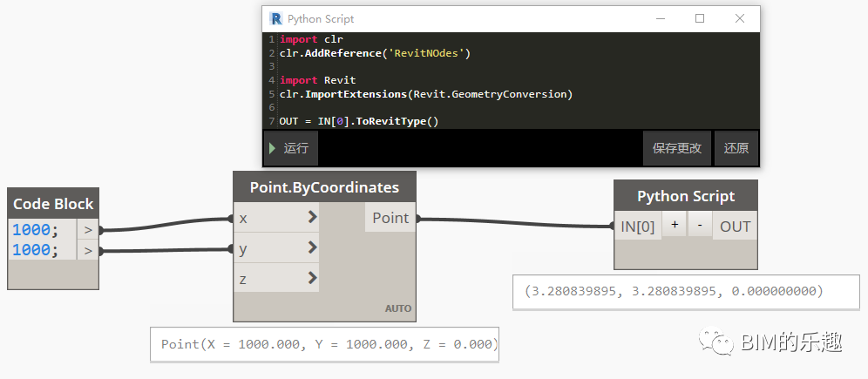Toggle AUTO lacing on Point.ByCoordinates node
Screen dimensions: 868x379
398,308
